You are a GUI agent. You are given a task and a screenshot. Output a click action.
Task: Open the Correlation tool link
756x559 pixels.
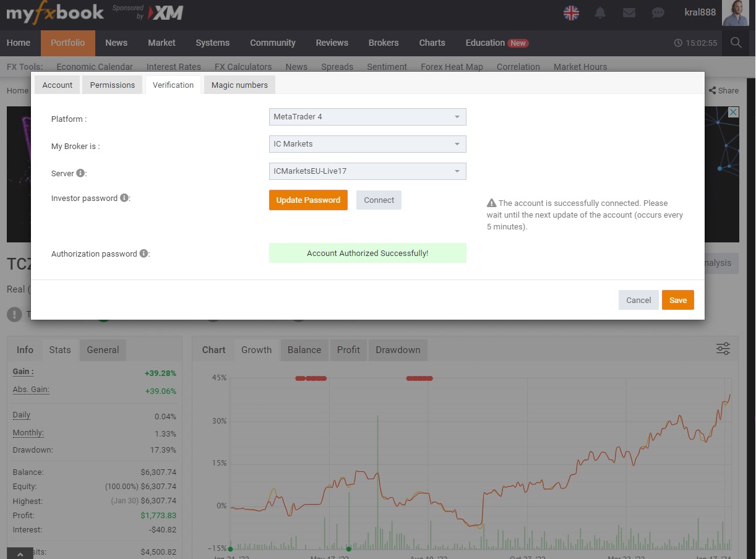[518, 67]
